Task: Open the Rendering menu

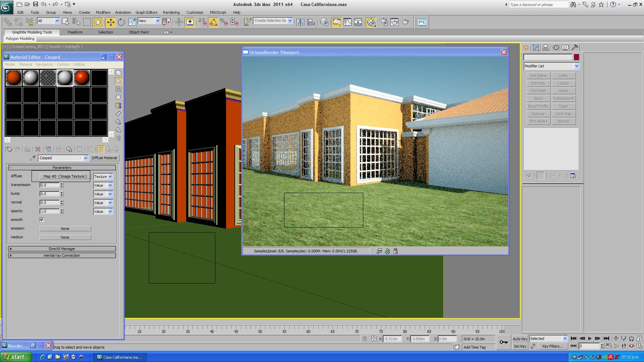Action: pyautogui.click(x=171, y=12)
